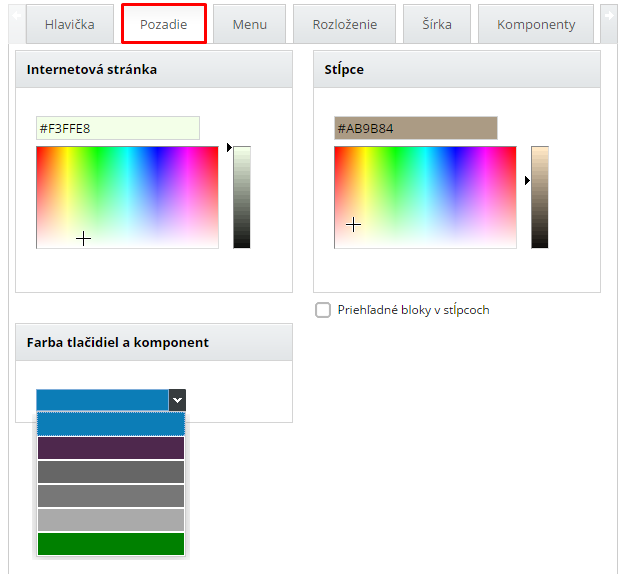Click the Stĺpce brightness slider bar
Viewport: 622px width, 574px height.
(540, 197)
